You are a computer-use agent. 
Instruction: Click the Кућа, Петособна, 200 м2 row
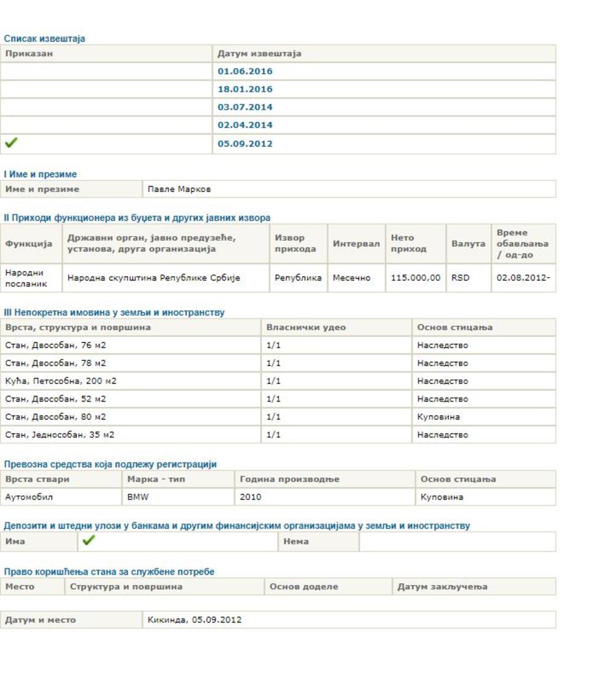point(61,381)
